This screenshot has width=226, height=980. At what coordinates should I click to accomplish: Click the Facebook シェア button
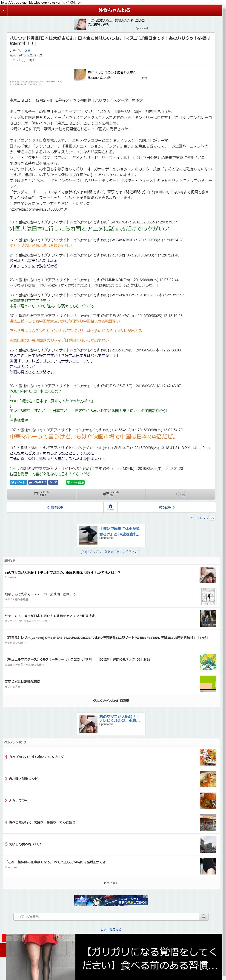click(53, 482)
